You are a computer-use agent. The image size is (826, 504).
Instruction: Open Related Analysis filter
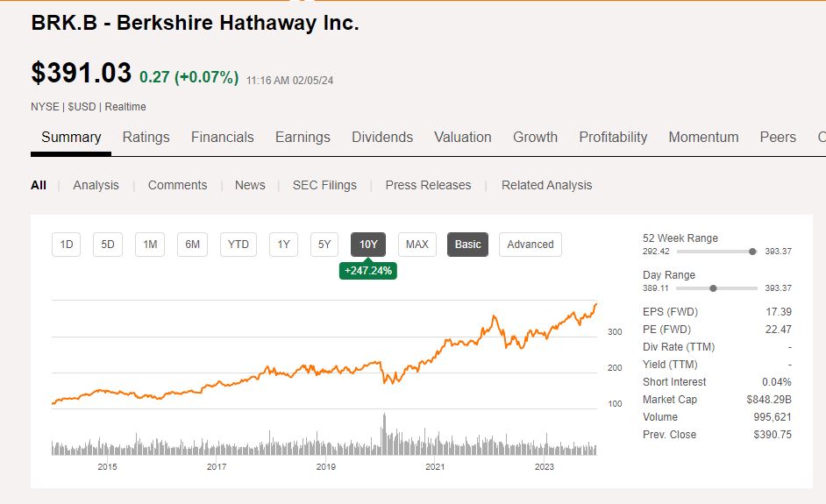pyautogui.click(x=546, y=185)
